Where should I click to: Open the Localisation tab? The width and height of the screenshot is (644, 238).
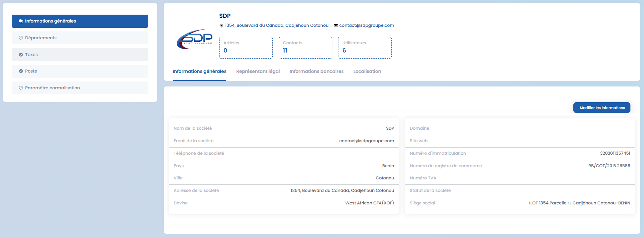(x=367, y=71)
